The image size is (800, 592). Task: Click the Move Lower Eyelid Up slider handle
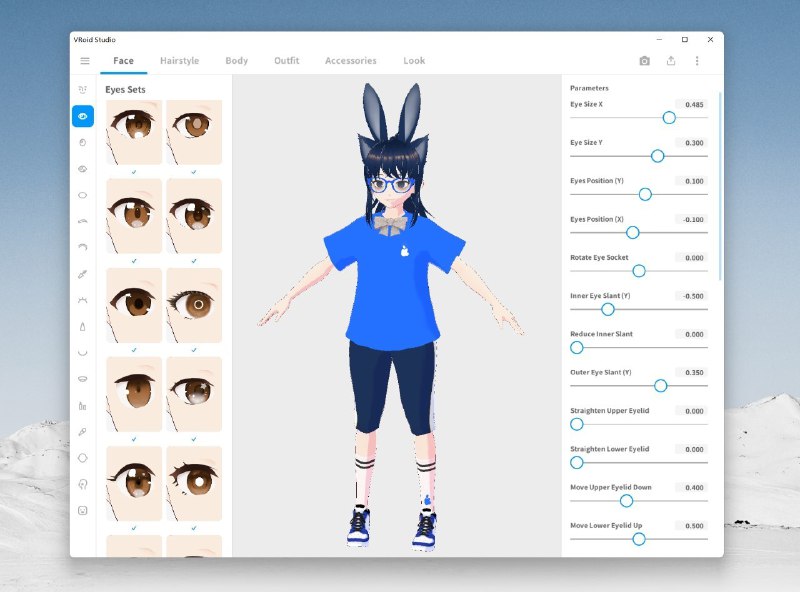[639, 538]
